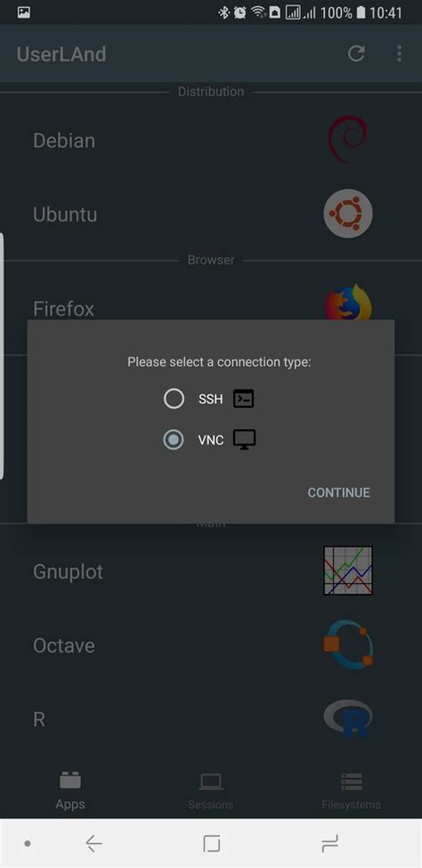Select the VNC radio button
Viewport: 422px width, 868px height.
[174, 440]
